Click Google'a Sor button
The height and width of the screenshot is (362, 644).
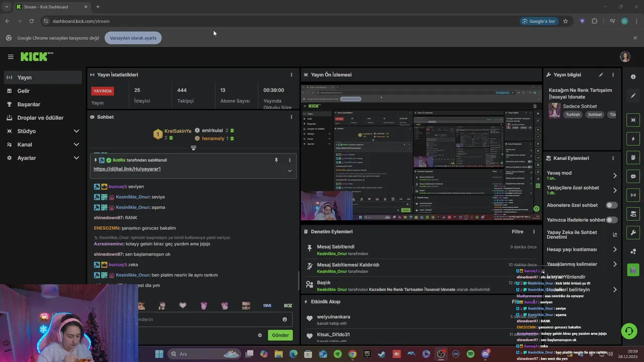pyautogui.click(x=539, y=21)
